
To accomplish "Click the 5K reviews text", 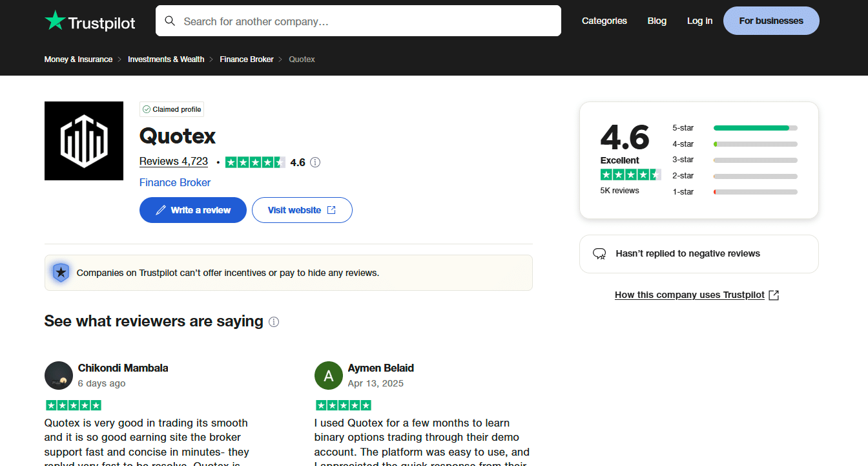I will click(x=619, y=191).
